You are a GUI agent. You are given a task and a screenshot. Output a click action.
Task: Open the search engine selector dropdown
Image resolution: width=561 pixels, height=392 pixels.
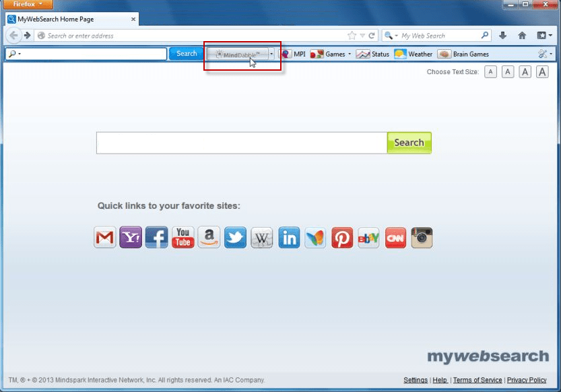pyautogui.click(x=391, y=36)
